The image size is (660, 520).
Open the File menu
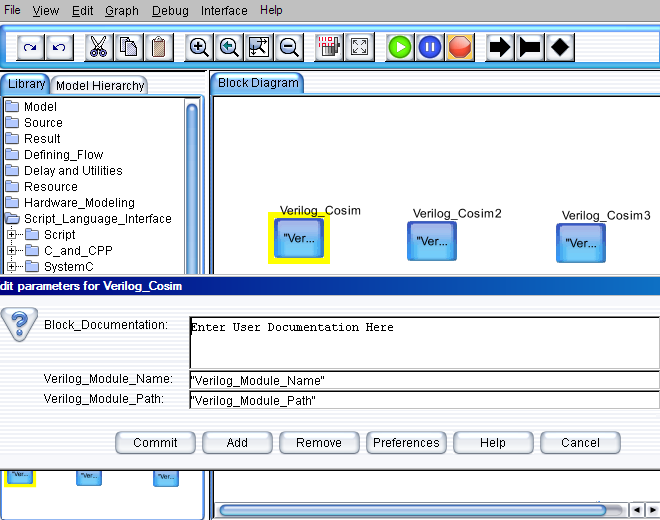point(12,10)
